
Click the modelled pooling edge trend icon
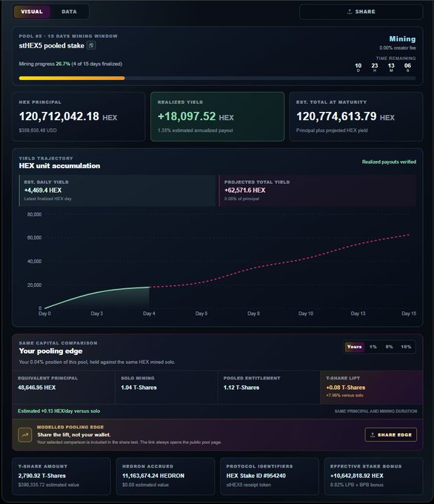24,435
